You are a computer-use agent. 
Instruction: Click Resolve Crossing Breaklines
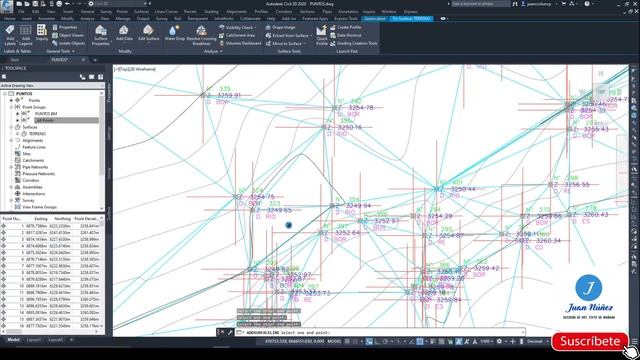click(201, 35)
